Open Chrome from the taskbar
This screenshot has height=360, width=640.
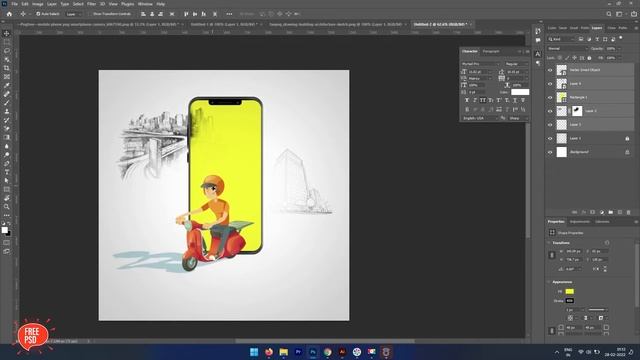[x=327, y=352]
